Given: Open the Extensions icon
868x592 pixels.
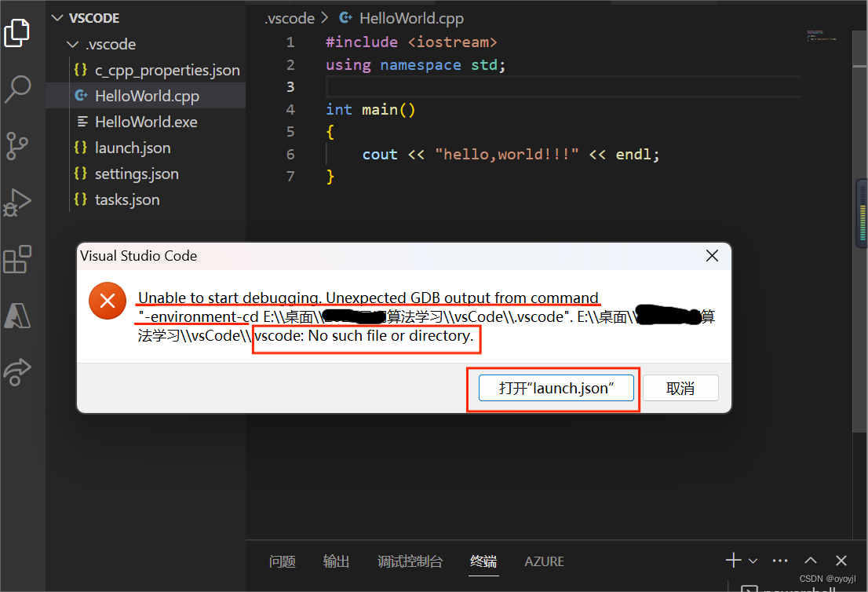Looking at the screenshot, I should [17, 259].
